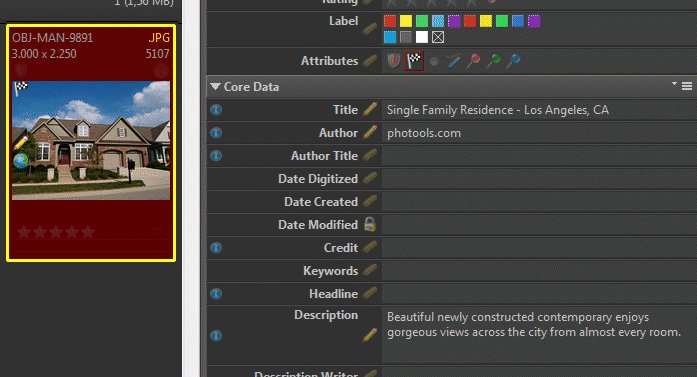Click the edit pencil for Headline
The image size is (697, 377).
coord(370,293)
